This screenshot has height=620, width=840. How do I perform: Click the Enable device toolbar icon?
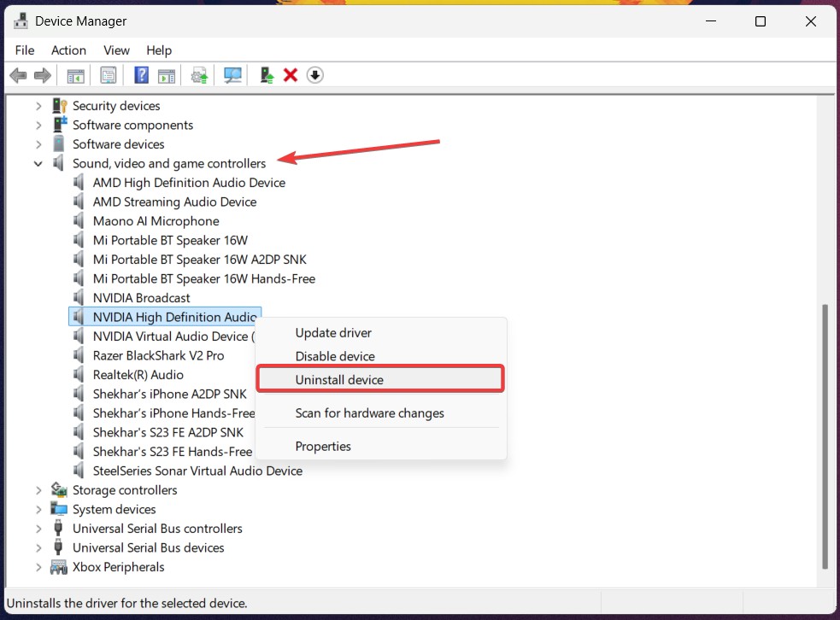(x=267, y=75)
